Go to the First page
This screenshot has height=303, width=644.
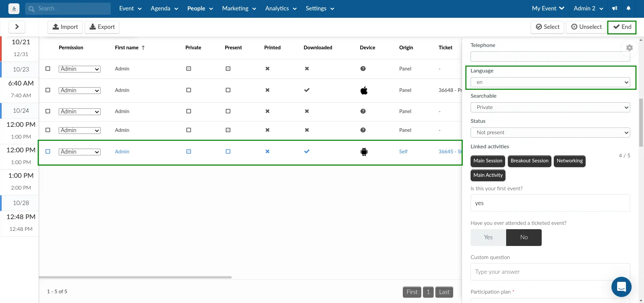(x=412, y=292)
